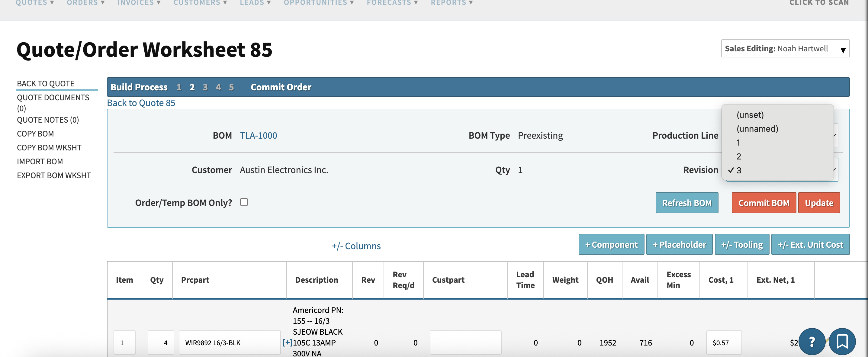
Task: Click Commit Order in build bar
Action: point(281,87)
